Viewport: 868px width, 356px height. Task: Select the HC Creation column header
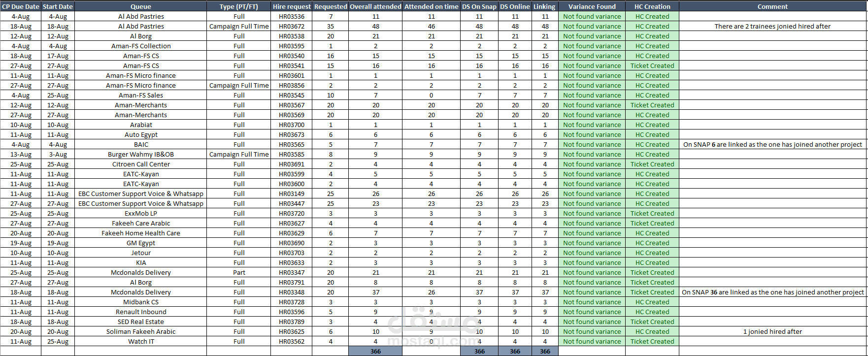(x=652, y=6)
